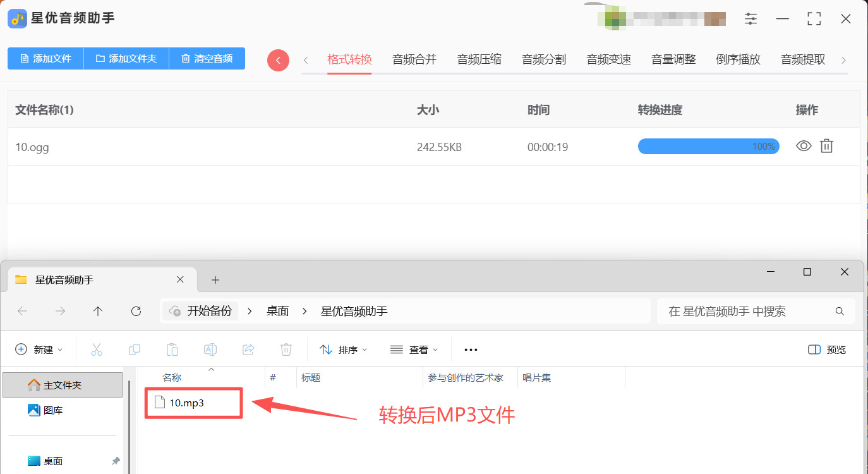Click the red circular back arrow button
Viewport: 868px width, 474px height.
coord(278,60)
